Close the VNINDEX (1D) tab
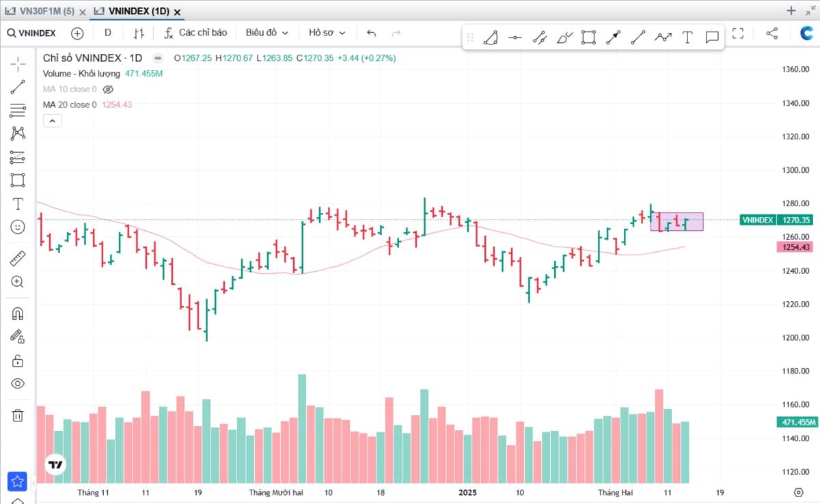820x504 pixels. [178, 12]
